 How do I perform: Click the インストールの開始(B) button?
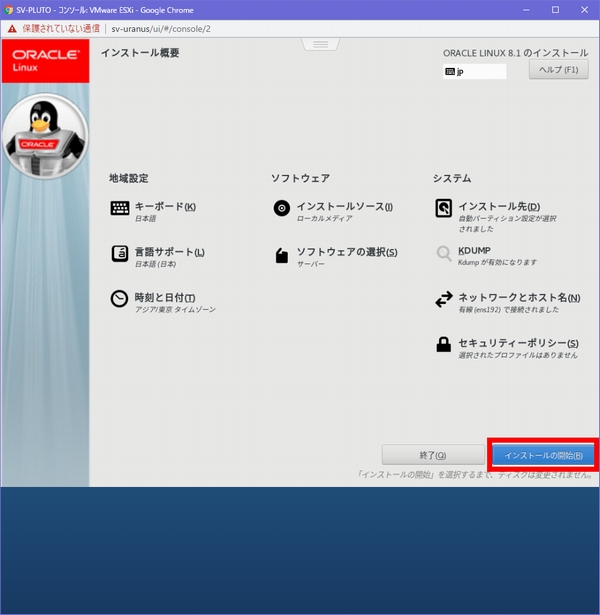click(x=543, y=455)
